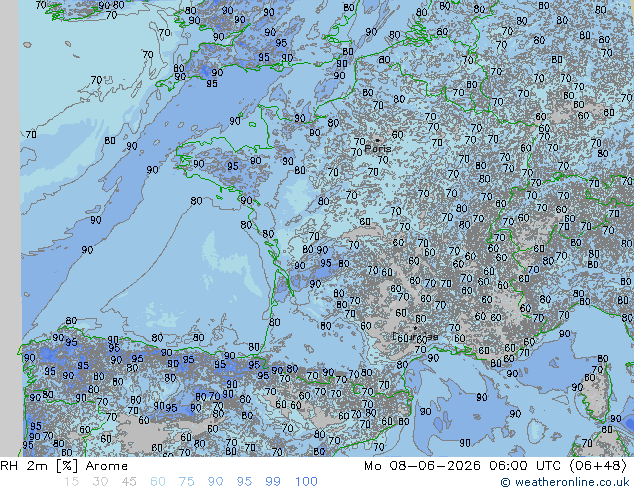Click the Paris city label on the map

pos(378,148)
